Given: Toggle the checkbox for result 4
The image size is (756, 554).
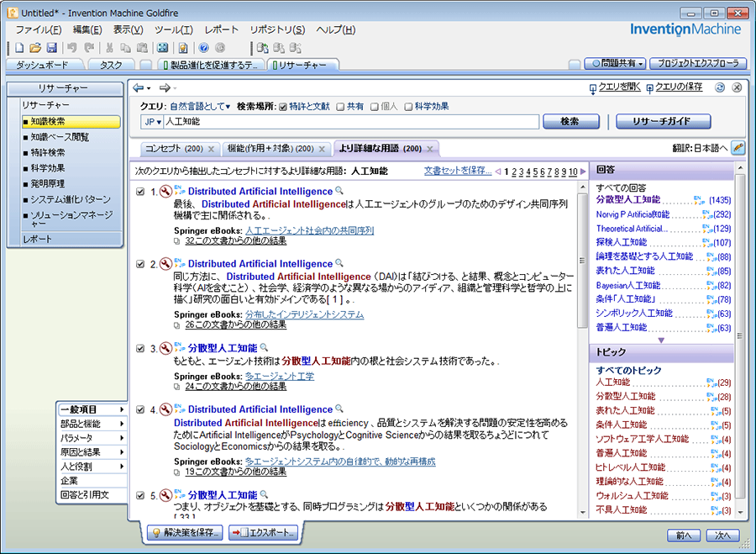Looking at the screenshot, I should (140, 409).
